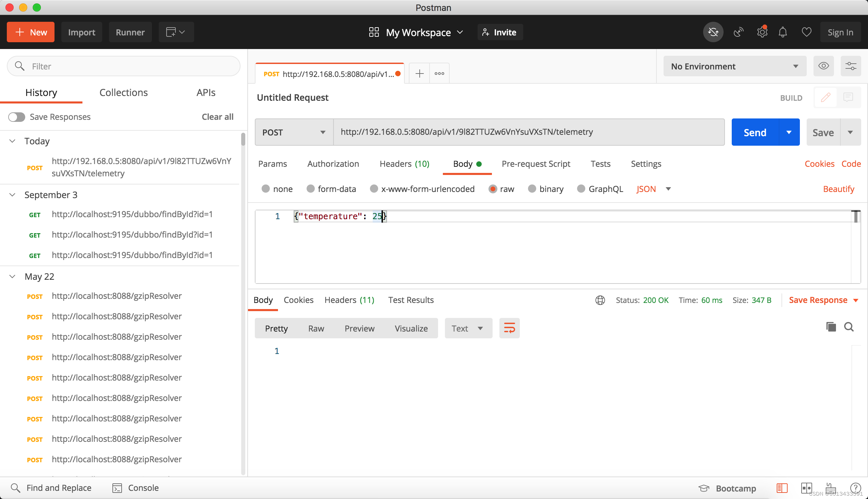Open the Params tab
Viewport: 868px width, 499px height.
point(272,164)
